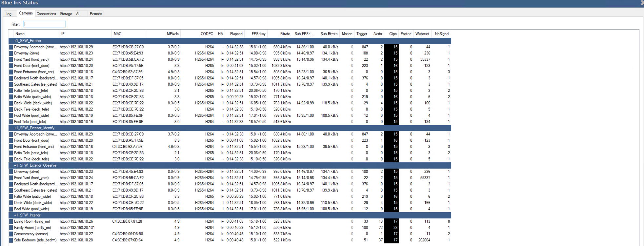This screenshot has width=644, height=246.
Task: Click the Elapsed column header
Action: tap(235, 34)
